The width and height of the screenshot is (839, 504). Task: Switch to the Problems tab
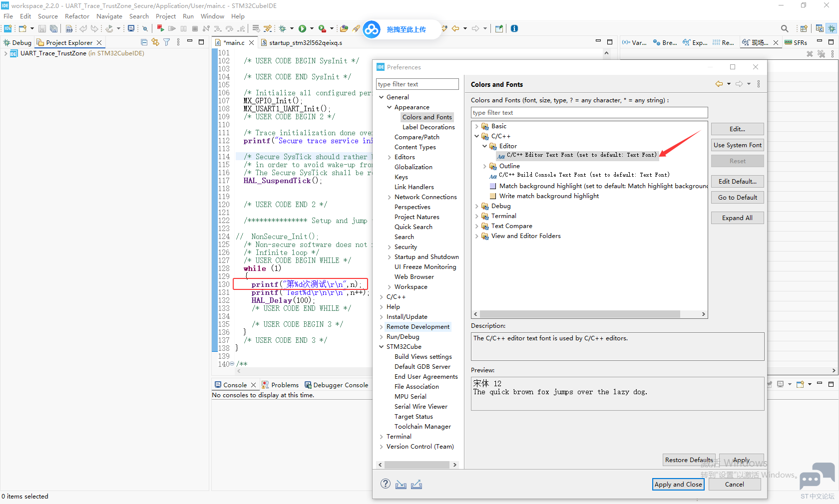pos(280,385)
